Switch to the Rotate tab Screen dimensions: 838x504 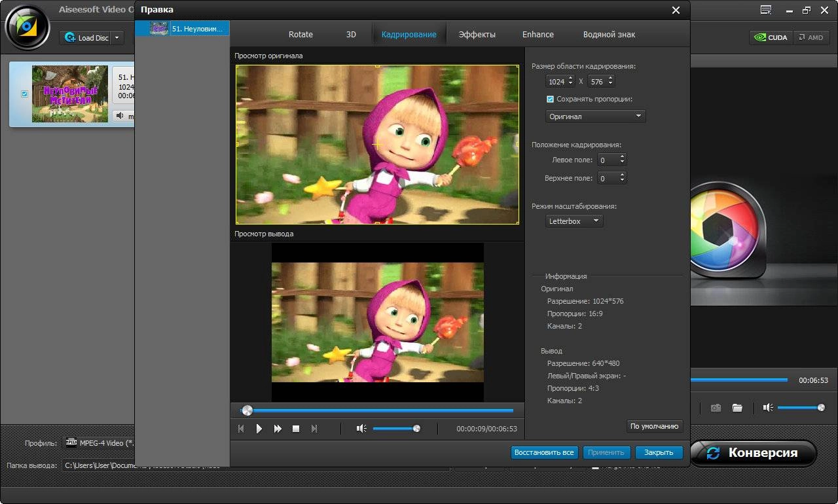pos(301,34)
